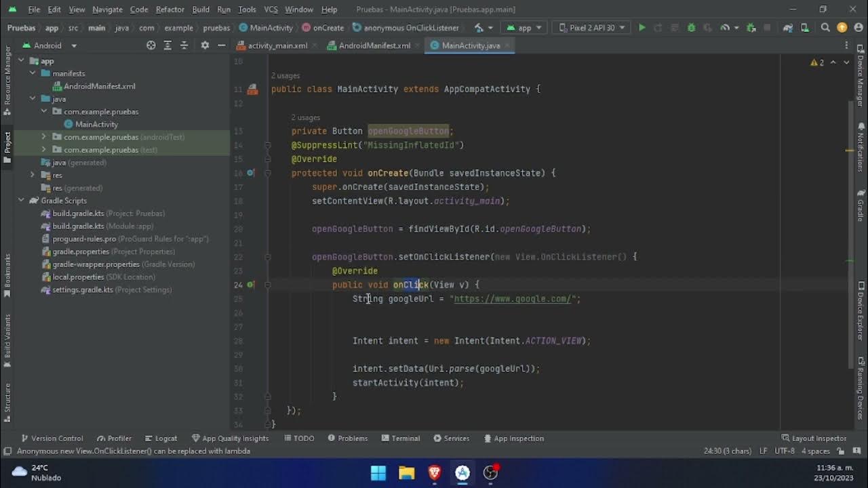Screen dimensions: 868x488
Task: Open Layout Inspector tool window
Action: [814, 439]
